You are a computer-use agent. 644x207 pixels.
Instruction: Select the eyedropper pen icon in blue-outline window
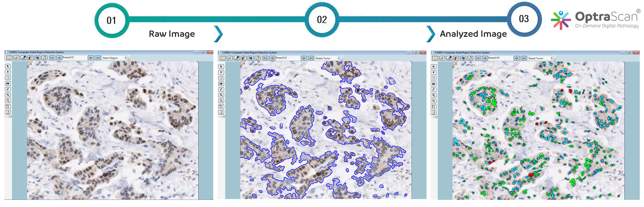tap(237, 58)
